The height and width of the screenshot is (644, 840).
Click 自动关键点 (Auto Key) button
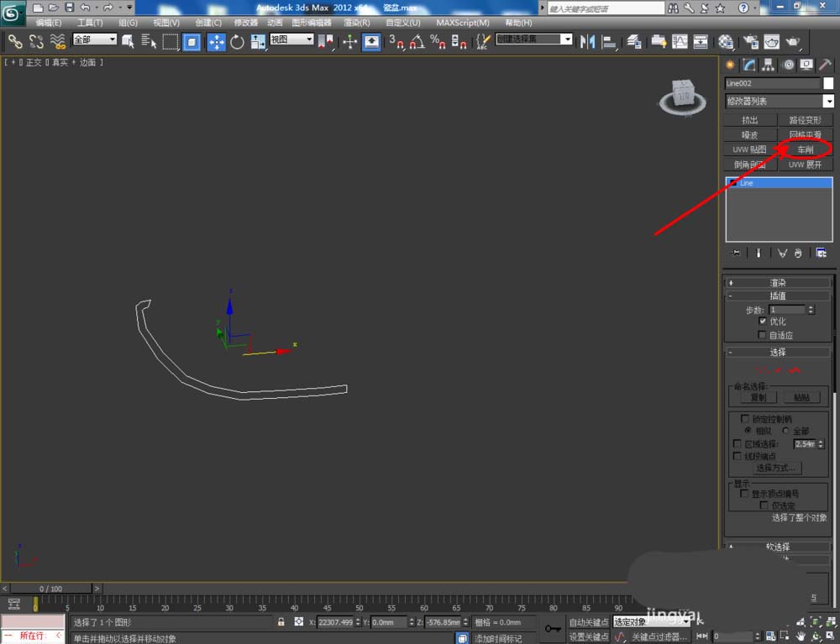[x=589, y=622]
